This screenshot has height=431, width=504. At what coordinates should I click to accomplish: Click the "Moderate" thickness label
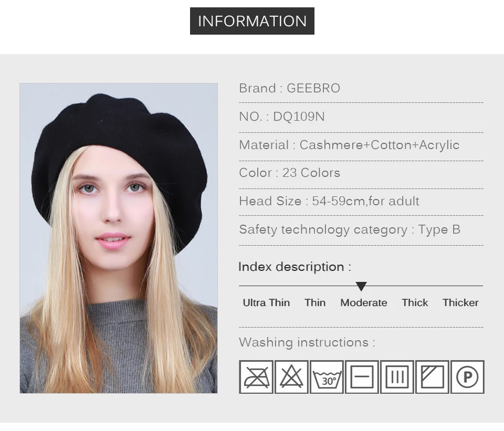point(364,303)
